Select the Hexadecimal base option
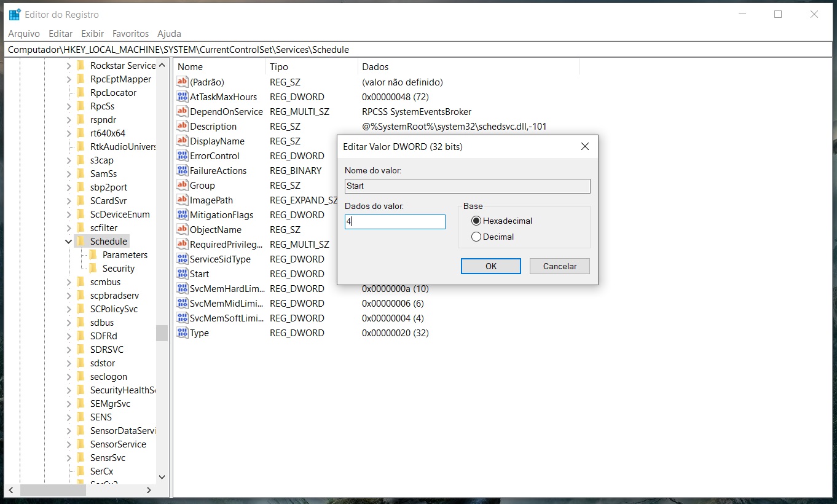Image resolution: width=837 pixels, height=504 pixels. pos(476,221)
